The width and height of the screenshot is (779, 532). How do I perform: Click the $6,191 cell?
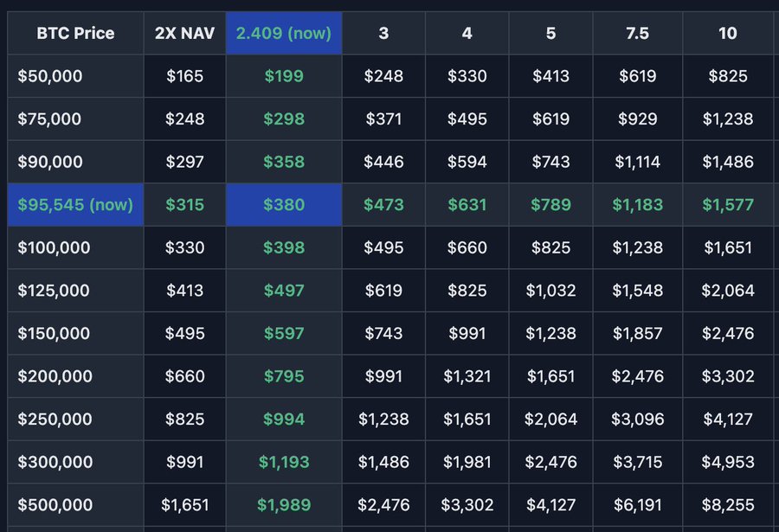click(x=637, y=504)
